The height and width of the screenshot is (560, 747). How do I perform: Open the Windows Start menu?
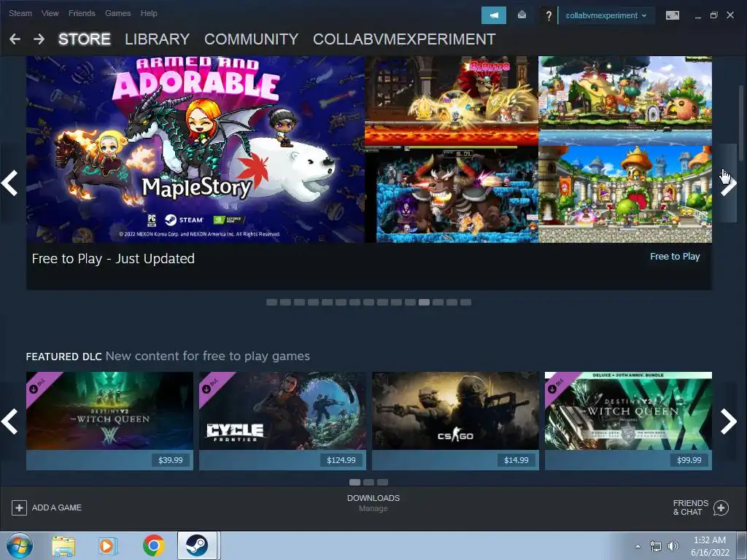[20, 545]
